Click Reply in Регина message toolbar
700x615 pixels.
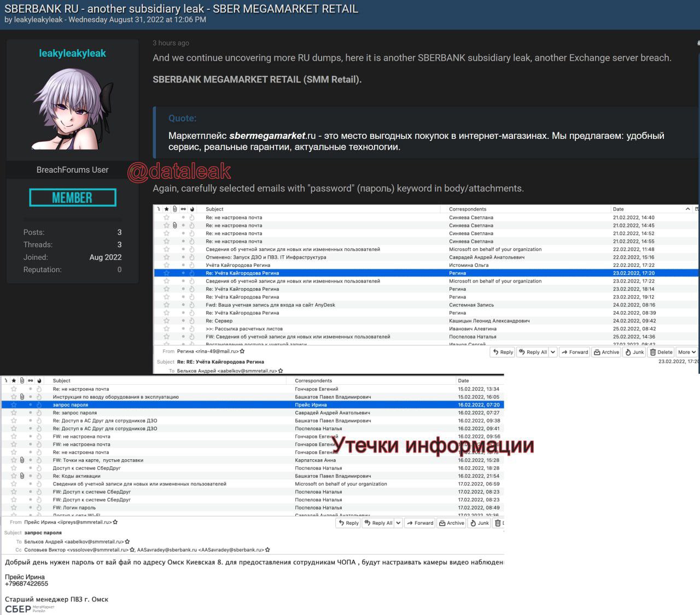click(x=503, y=352)
